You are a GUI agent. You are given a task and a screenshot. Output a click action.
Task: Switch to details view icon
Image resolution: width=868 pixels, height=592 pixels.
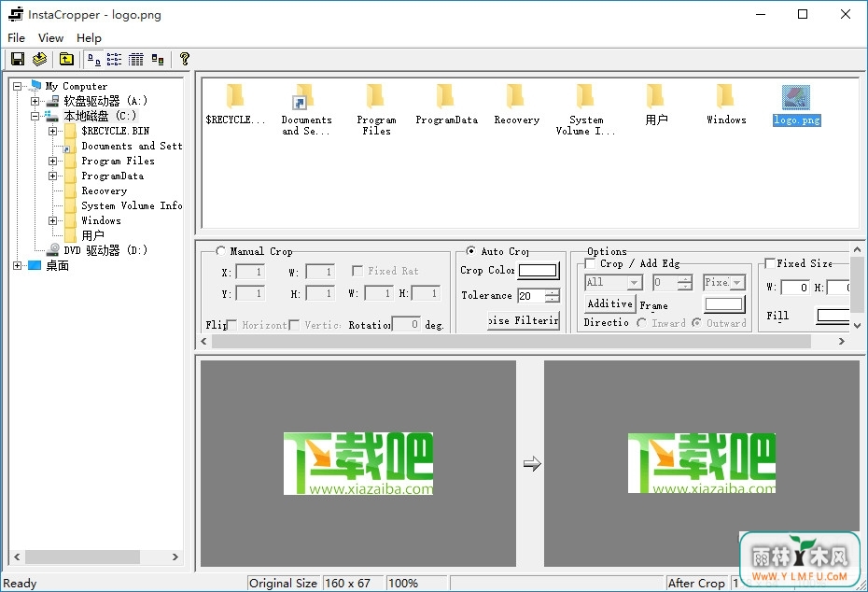click(x=135, y=59)
